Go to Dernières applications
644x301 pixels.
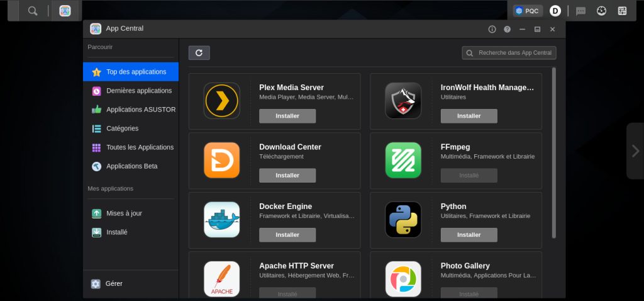[131, 91]
